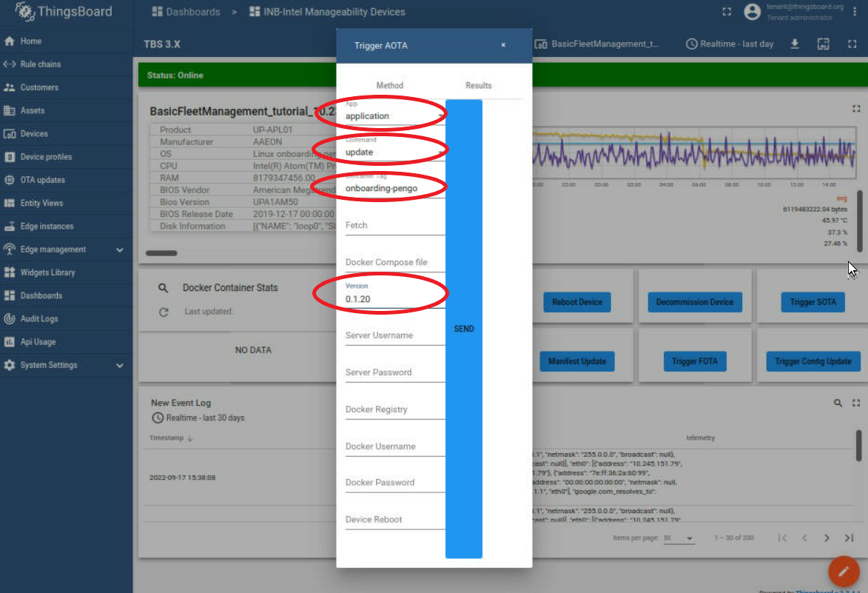Click the Docker Registry input field
This screenshot has height=593, width=868.
[x=394, y=409]
